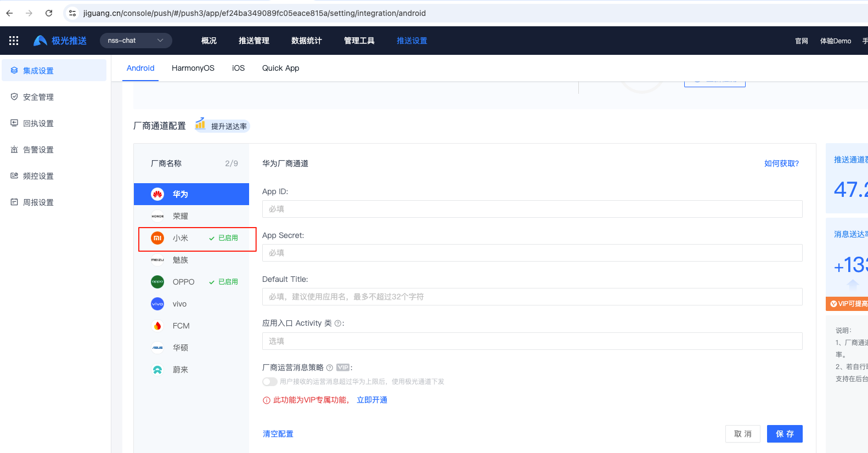
Task: Open the 官网 link in header
Action: tap(802, 41)
